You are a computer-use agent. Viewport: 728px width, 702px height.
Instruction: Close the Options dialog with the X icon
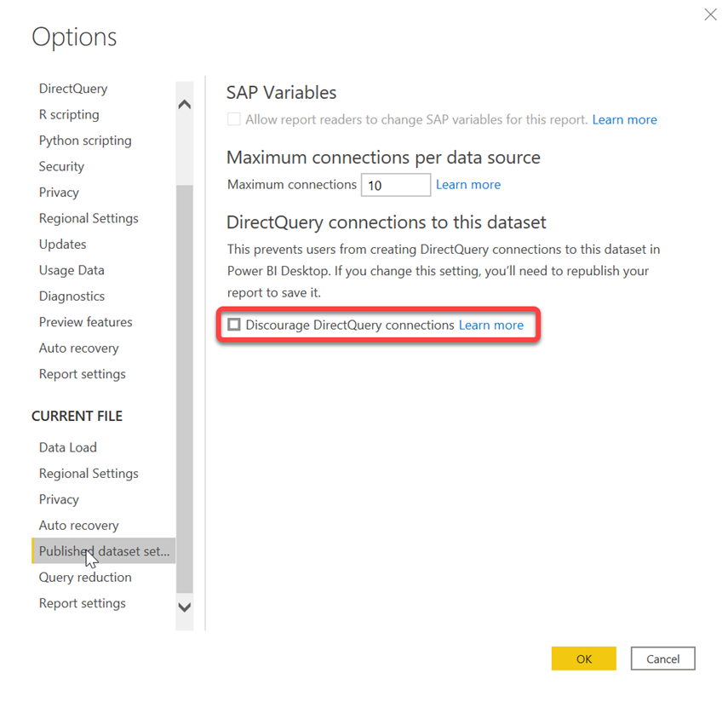point(710,14)
